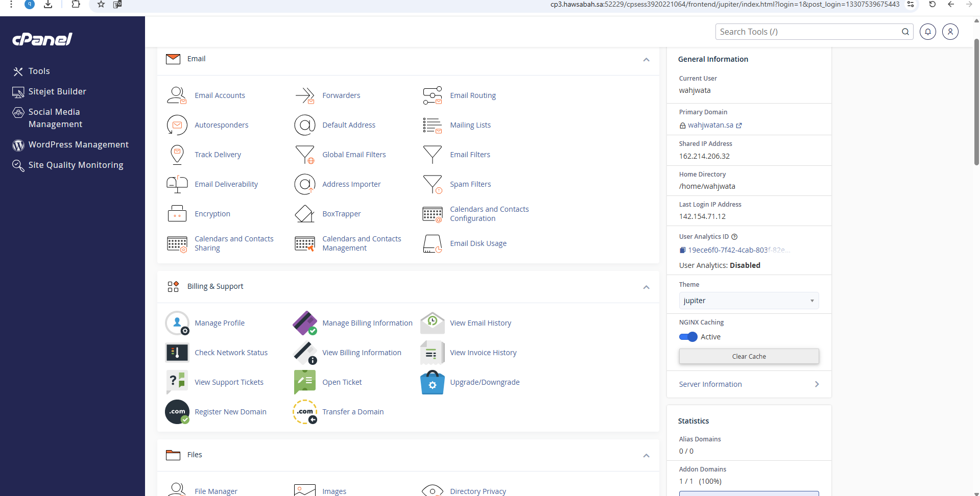Collapse the Email section
Screen dimensions: 980x496
(x=646, y=60)
